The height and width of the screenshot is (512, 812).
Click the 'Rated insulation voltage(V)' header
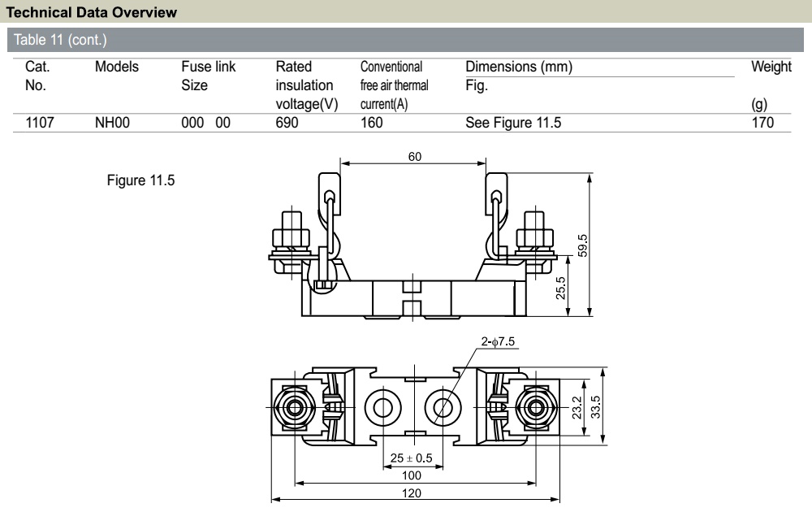[x=307, y=85]
